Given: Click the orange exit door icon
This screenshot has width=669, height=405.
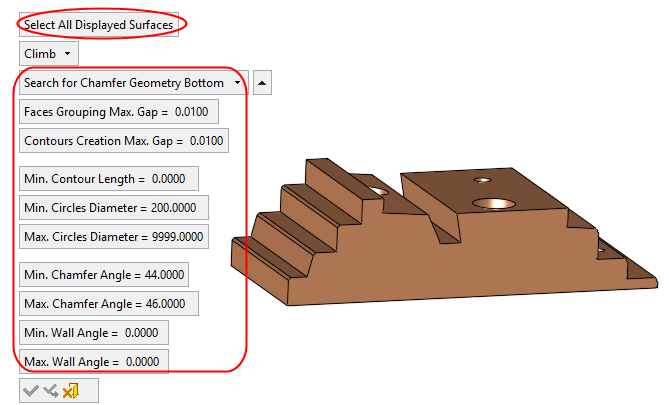Looking at the screenshot, I should tap(70, 391).
